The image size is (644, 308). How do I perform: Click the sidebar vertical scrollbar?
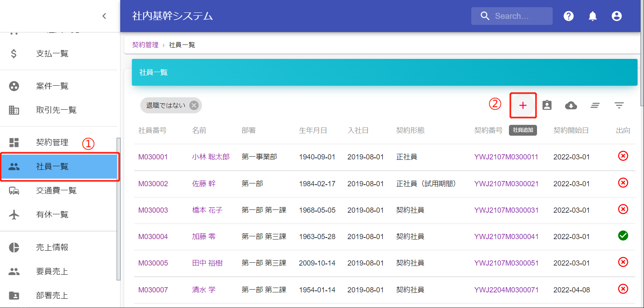point(118,208)
